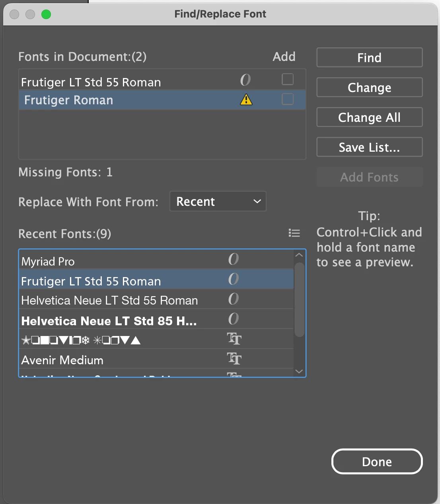
Task: Select Myriad Pro in recent fonts
Action: [x=156, y=260]
